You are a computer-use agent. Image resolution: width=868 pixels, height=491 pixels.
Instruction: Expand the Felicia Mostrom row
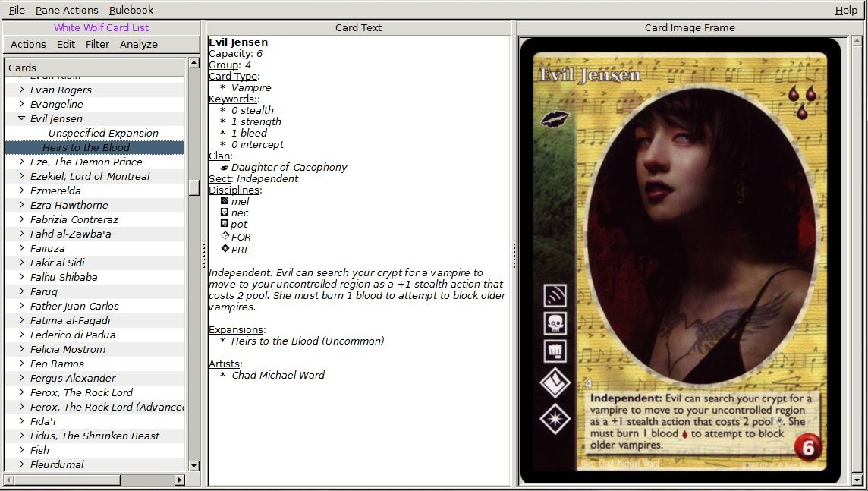click(21, 349)
